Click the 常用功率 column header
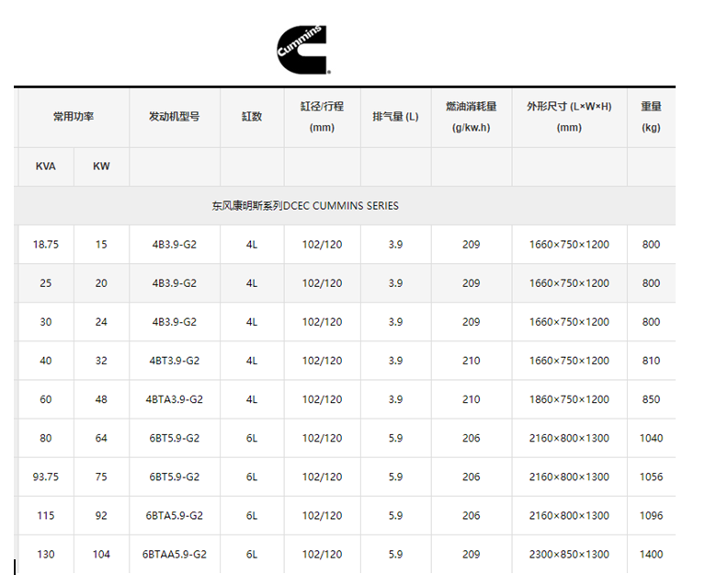Image resolution: width=728 pixels, height=586 pixels. point(74,117)
